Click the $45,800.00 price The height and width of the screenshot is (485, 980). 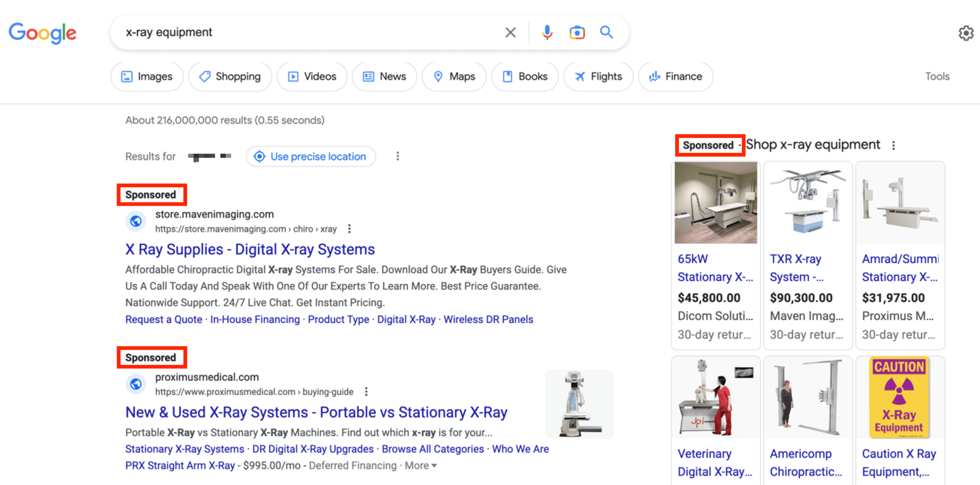(x=709, y=298)
